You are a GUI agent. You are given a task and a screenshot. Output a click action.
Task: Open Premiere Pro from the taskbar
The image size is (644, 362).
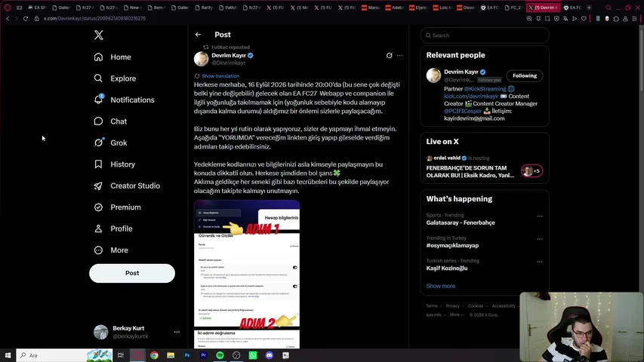click(x=203, y=355)
